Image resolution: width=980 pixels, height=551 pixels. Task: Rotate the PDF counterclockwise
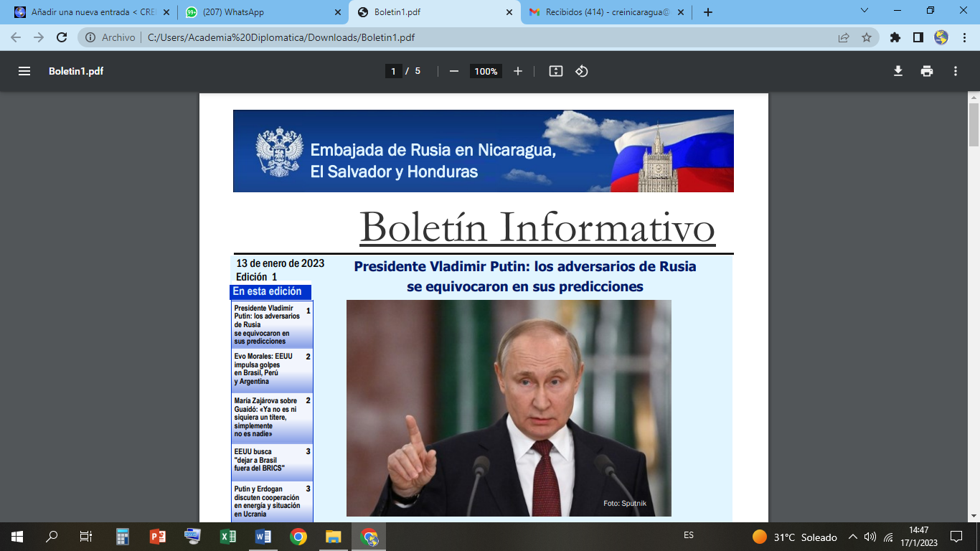click(x=582, y=71)
